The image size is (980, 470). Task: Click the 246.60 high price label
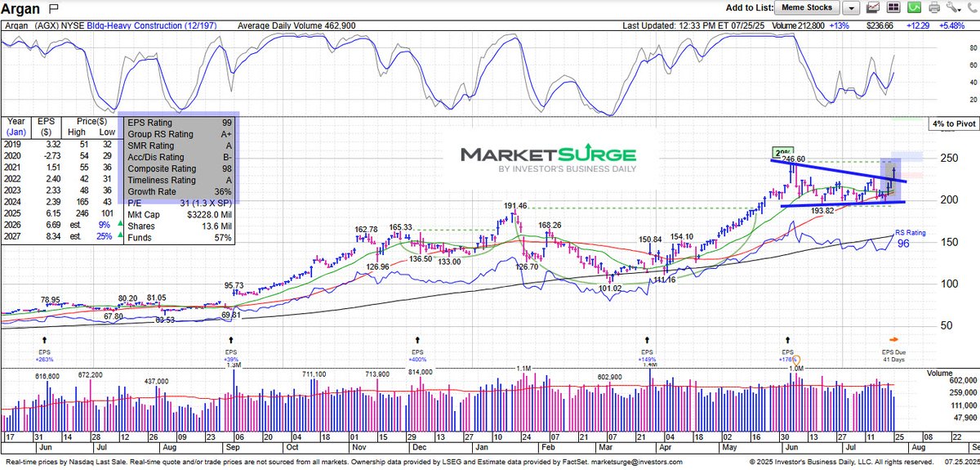click(794, 159)
